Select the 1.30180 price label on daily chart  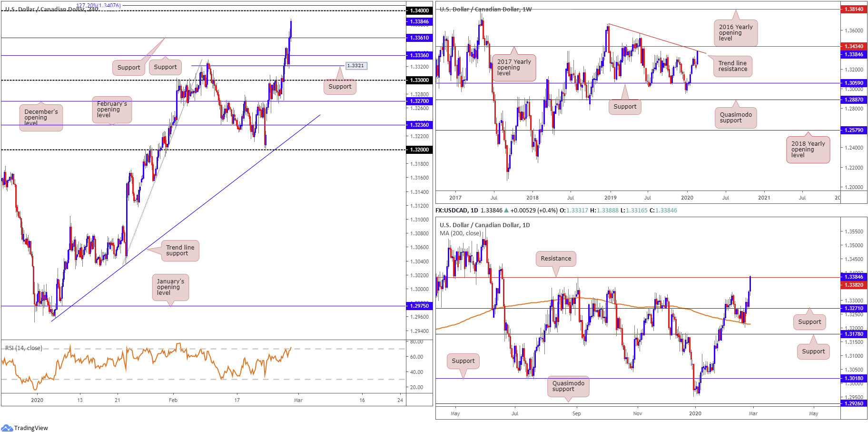tap(854, 378)
